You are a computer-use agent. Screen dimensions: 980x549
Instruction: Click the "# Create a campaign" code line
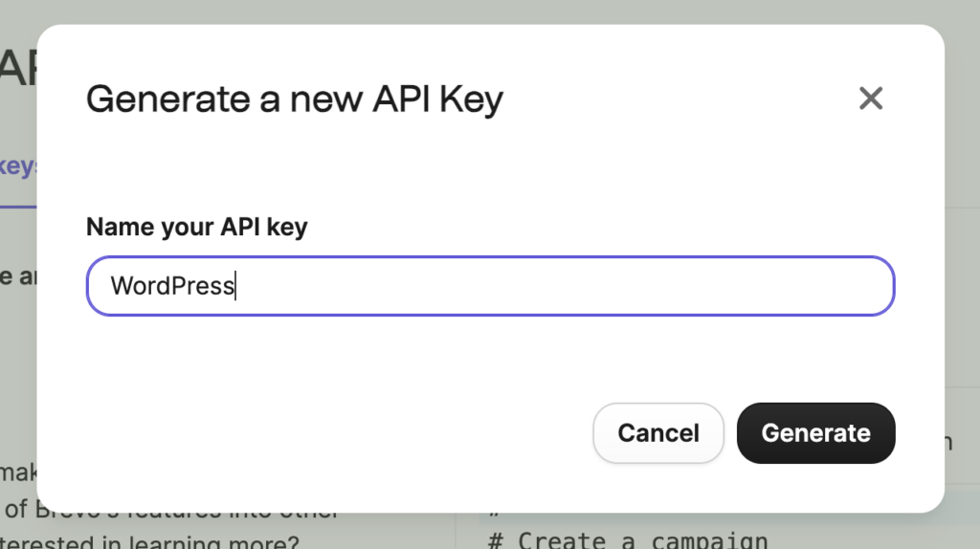(627, 539)
